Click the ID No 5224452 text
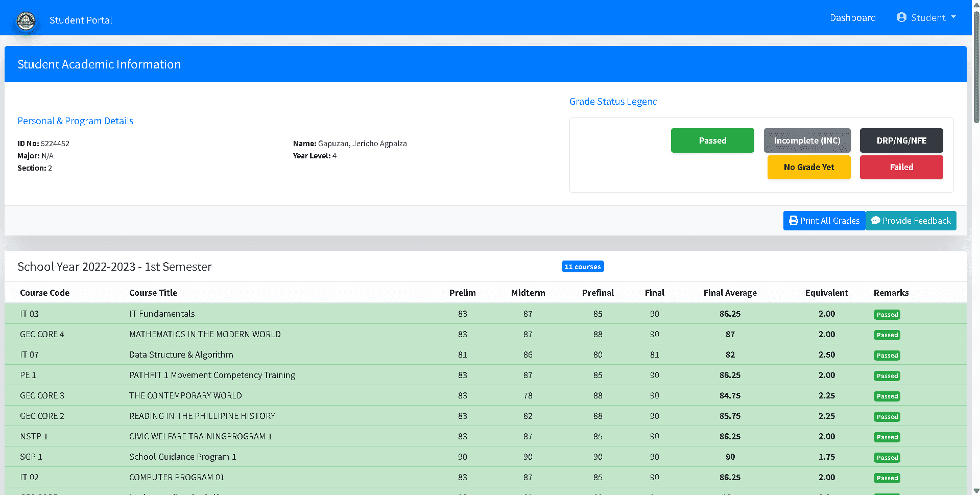 (43, 144)
